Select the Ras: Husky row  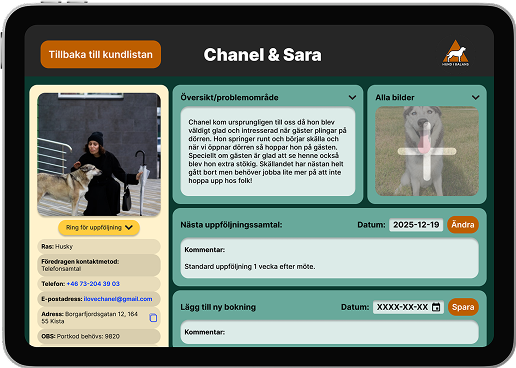(x=99, y=247)
